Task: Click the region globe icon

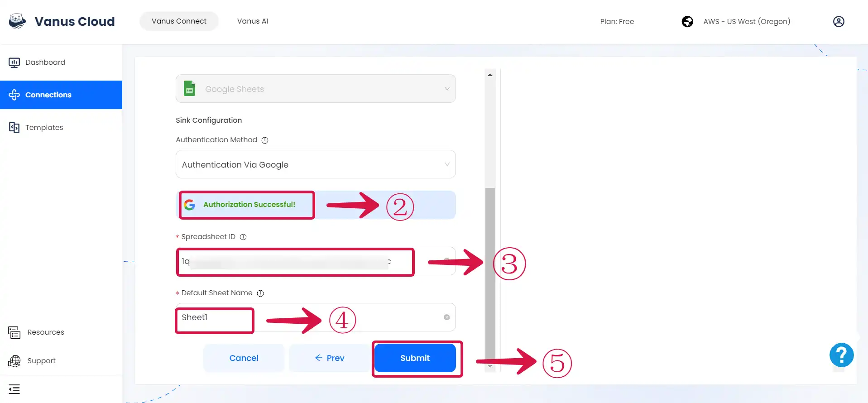Action: pos(687,21)
